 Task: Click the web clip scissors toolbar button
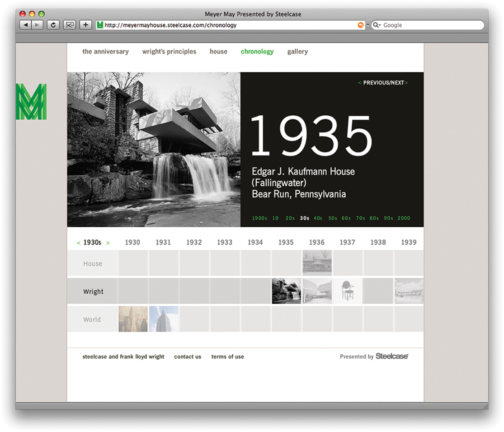tap(69, 25)
